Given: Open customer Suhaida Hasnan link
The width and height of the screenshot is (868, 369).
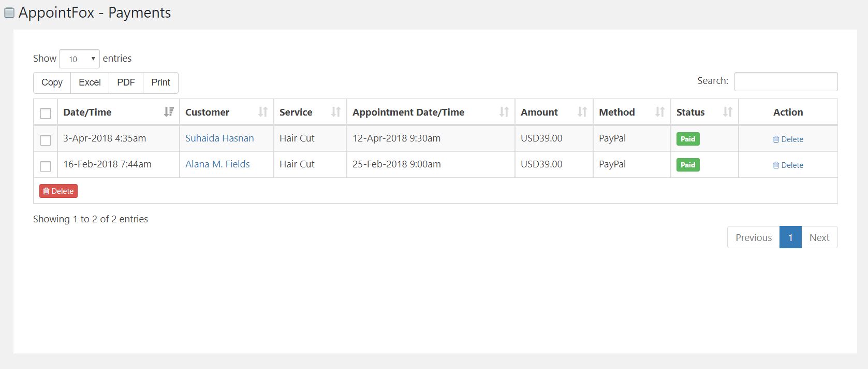Looking at the screenshot, I should 219,138.
